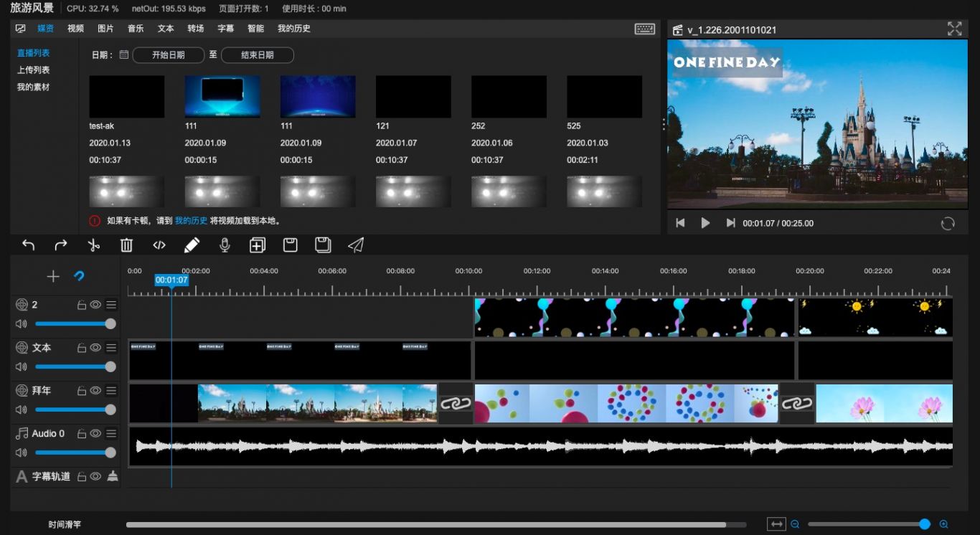
Task: Select 我的素材 in sidebar
Action: (34, 87)
